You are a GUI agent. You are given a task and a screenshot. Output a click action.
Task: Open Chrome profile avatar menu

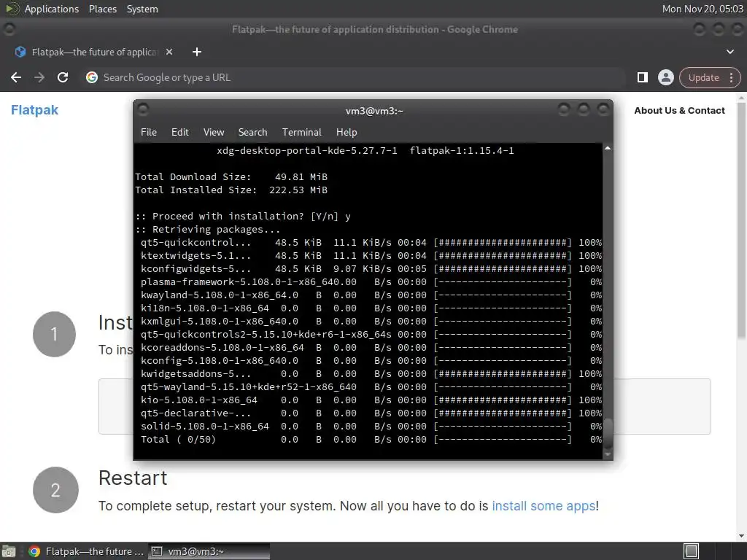click(x=665, y=77)
